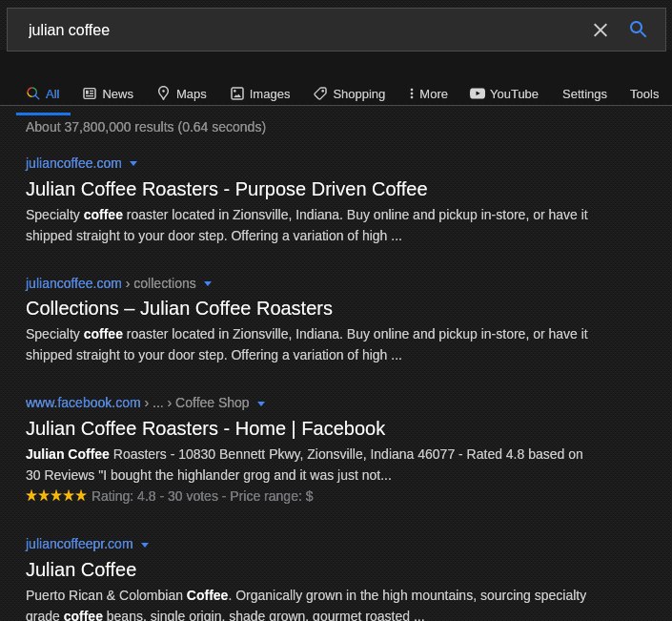Open the YouTube tab
The image size is (672, 621).
pos(504,93)
